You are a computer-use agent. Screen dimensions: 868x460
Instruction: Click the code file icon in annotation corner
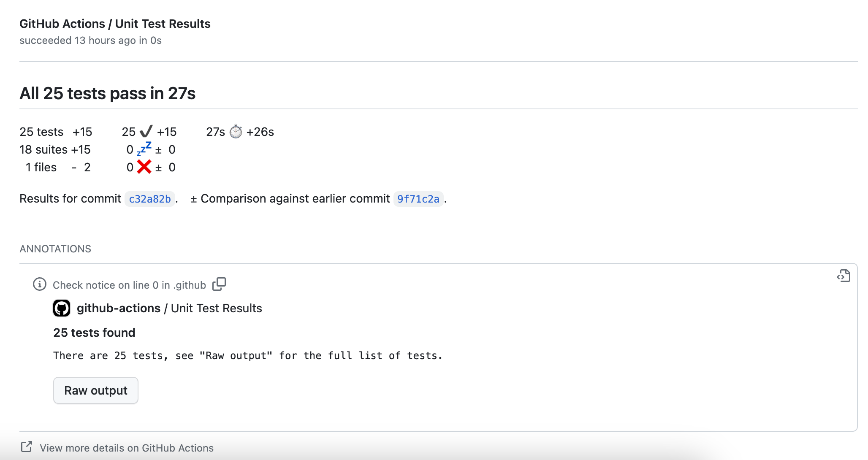[844, 276]
